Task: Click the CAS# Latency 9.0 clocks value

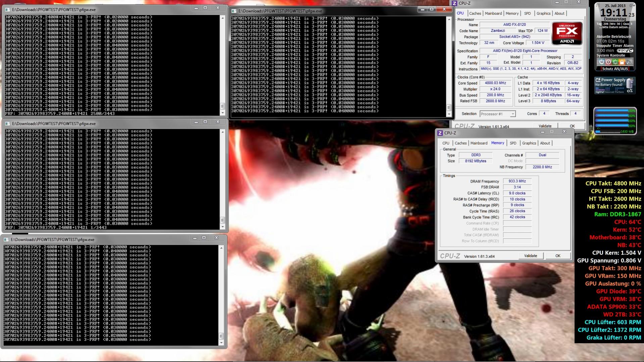Action: (x=517, y=193)
